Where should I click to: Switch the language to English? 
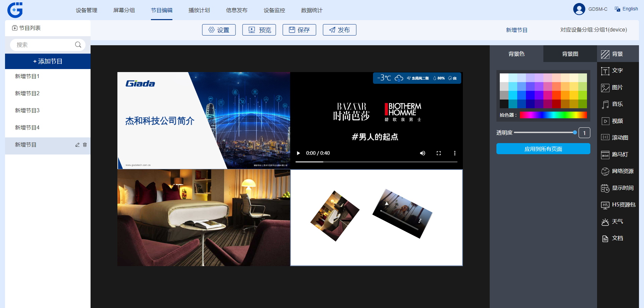pos(627,9)
